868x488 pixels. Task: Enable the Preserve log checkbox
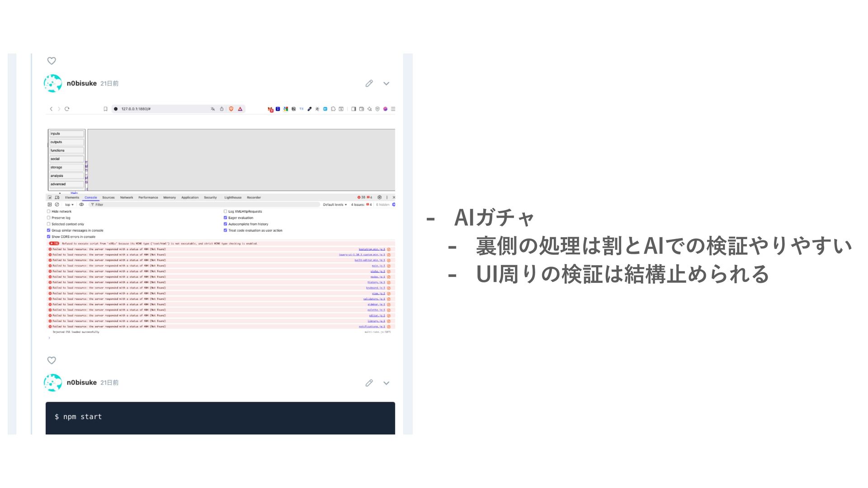click(x=49, y=218)
